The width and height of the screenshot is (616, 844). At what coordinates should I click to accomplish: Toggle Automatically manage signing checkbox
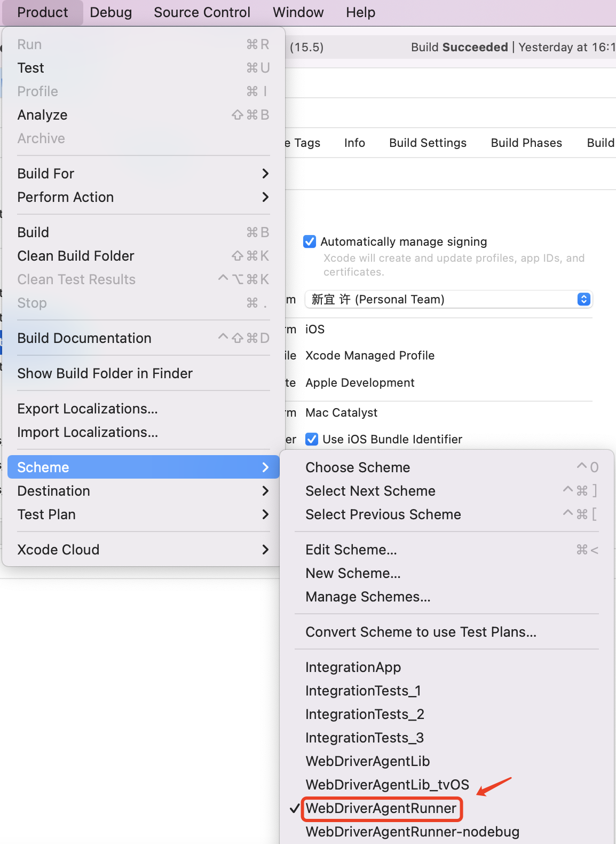point(310,241)
